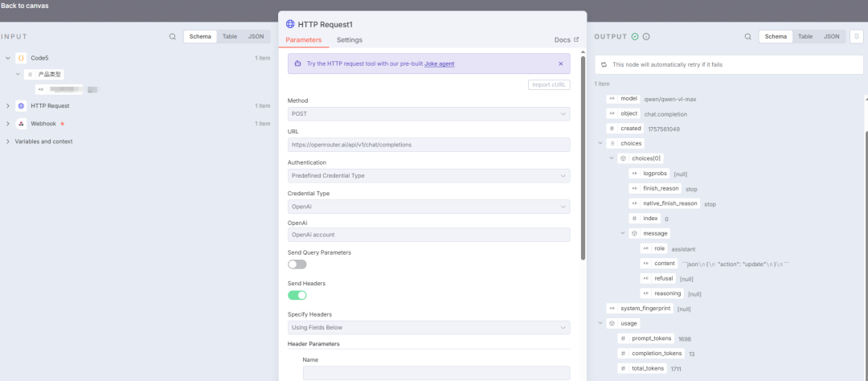Click the HTTP Request1 title globe icon
This screenshot has height=381, width=868.
coord(290,24)
